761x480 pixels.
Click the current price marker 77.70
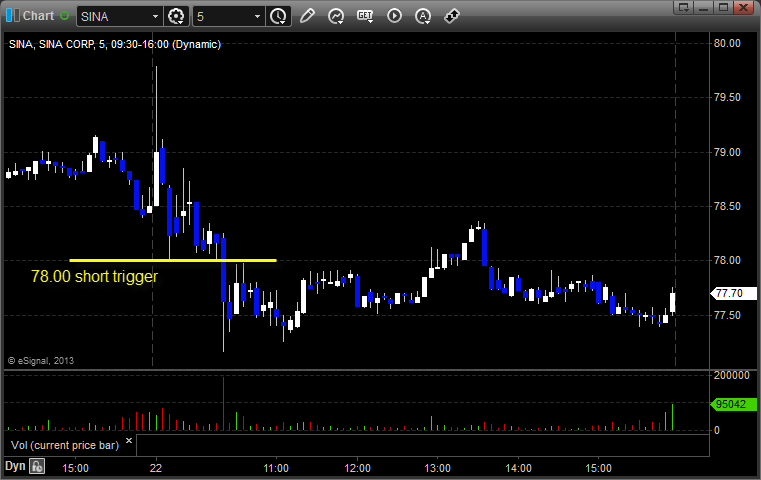click(733, 293)
